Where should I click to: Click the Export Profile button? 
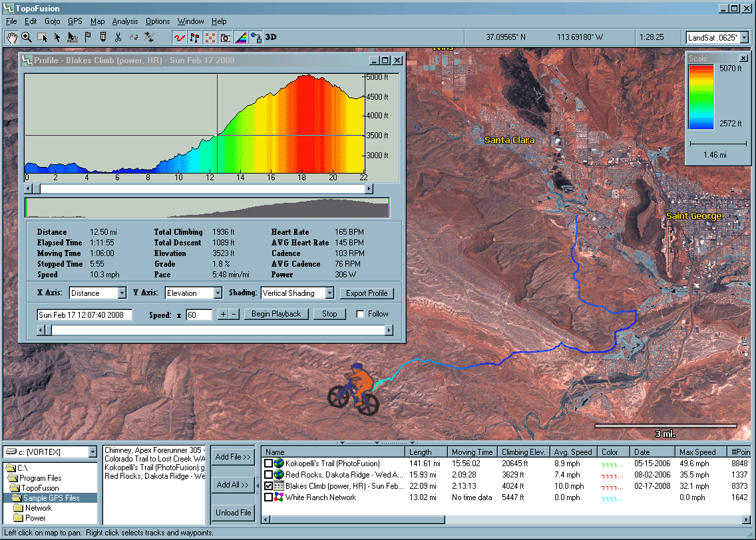pyautogui.click(x=367, y=293)
